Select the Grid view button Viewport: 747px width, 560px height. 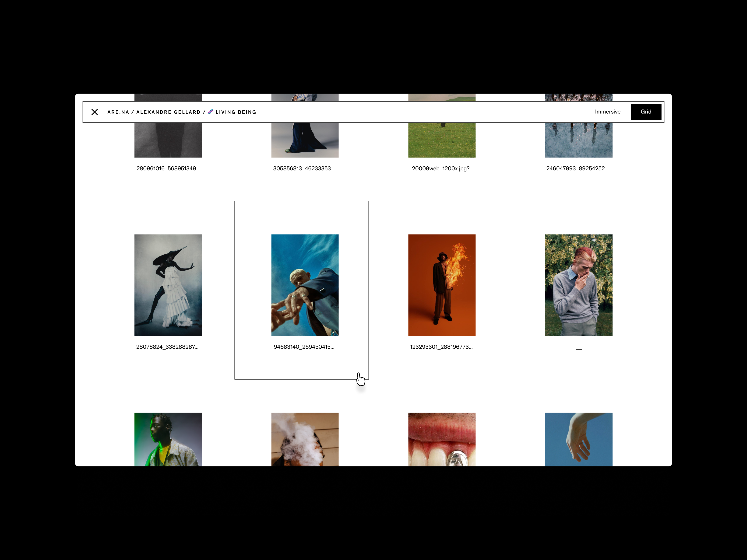(x=646, y=112)
